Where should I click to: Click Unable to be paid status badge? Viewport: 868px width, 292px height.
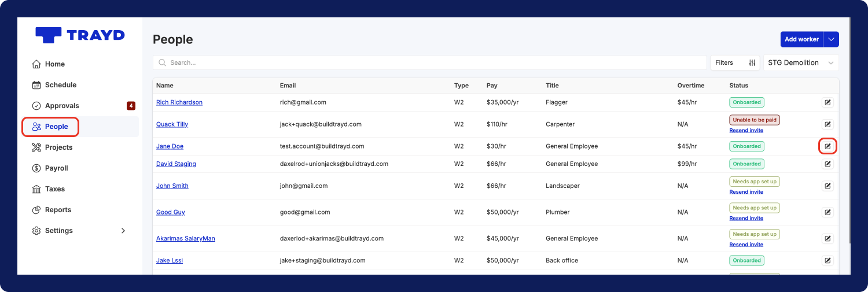click(x=755, y=120)
